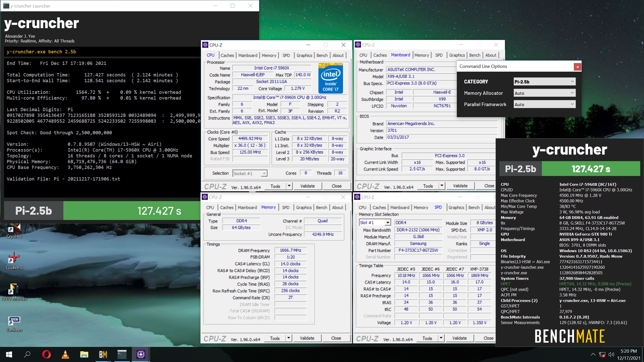Click Specification Intel Core i7-5960X field
The image size is (644, 362).
pyautogui.click(x=290, y=98)
